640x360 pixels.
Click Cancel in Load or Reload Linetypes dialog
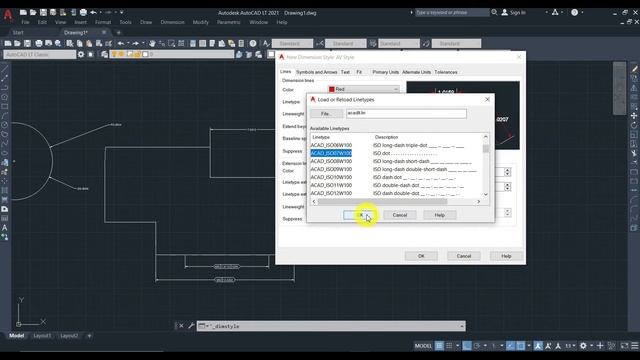click(x=400, y=215)
